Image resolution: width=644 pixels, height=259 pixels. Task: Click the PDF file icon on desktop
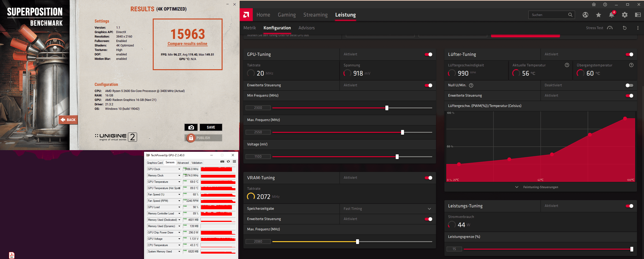pyautogui.click(x=11, y=255)
